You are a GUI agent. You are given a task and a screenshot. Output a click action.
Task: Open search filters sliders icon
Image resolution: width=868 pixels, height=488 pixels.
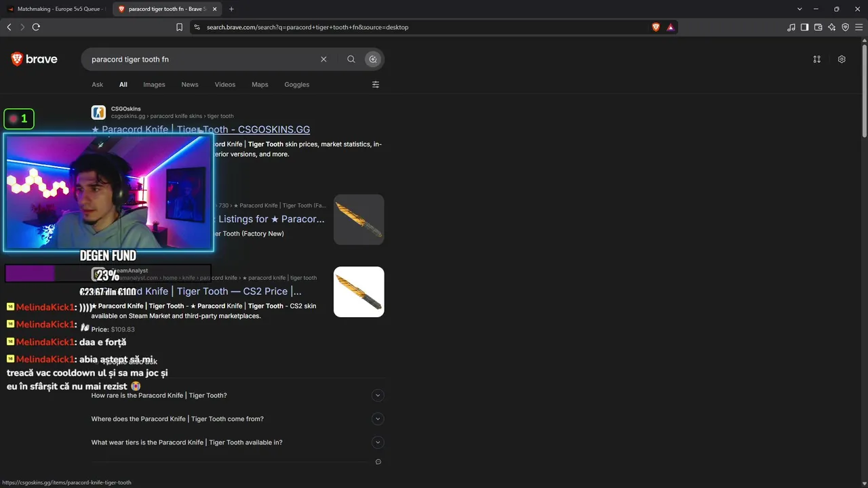coord(376,85)
